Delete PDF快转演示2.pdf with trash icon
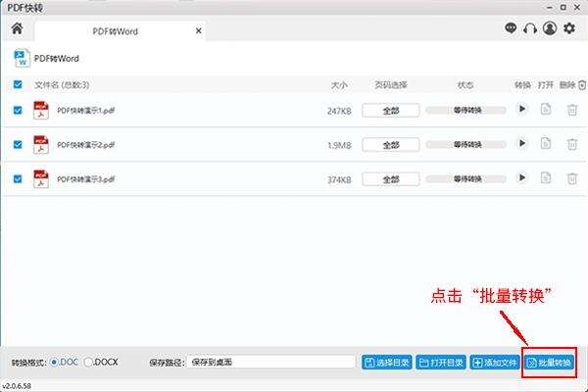The height and width of the screenshot is (392, 588). tap(572, 144)
